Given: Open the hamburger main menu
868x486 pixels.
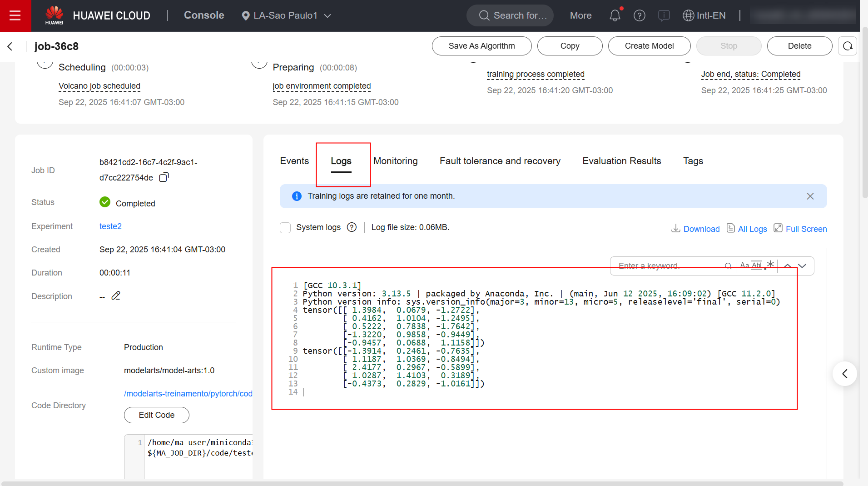Looking at the screenshot, I should click(15, 16).
